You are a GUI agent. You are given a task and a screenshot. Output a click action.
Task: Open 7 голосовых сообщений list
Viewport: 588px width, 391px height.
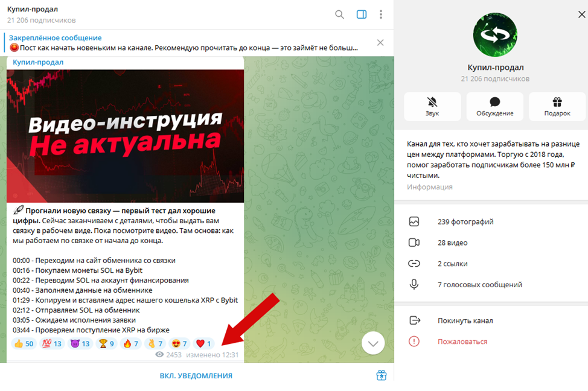coord(491,285)
